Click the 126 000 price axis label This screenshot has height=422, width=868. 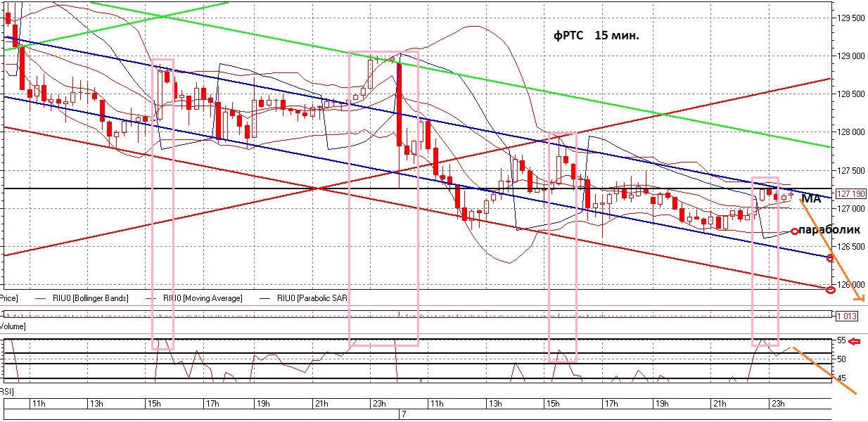[x=850, y=284]
